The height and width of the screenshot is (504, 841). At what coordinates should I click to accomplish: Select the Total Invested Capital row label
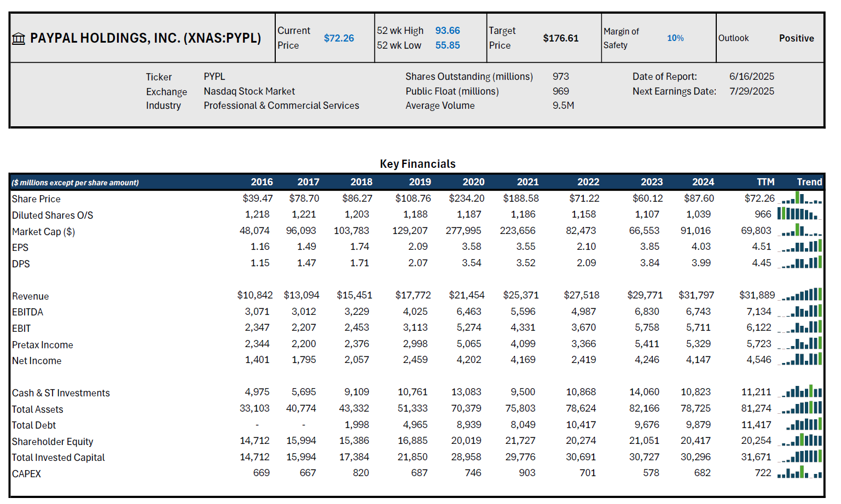click(58, 458)
